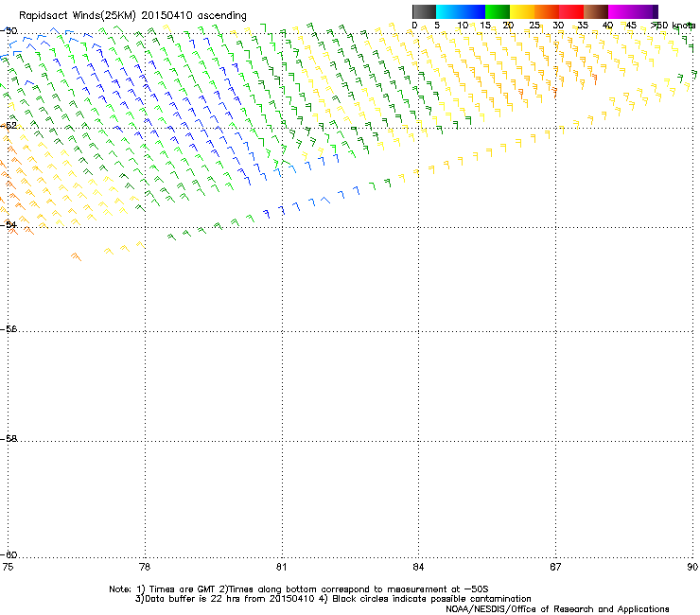Click the '25' label under the color scale
The width and height of the screenshot is (700, 615).
(x=534, y=26)
